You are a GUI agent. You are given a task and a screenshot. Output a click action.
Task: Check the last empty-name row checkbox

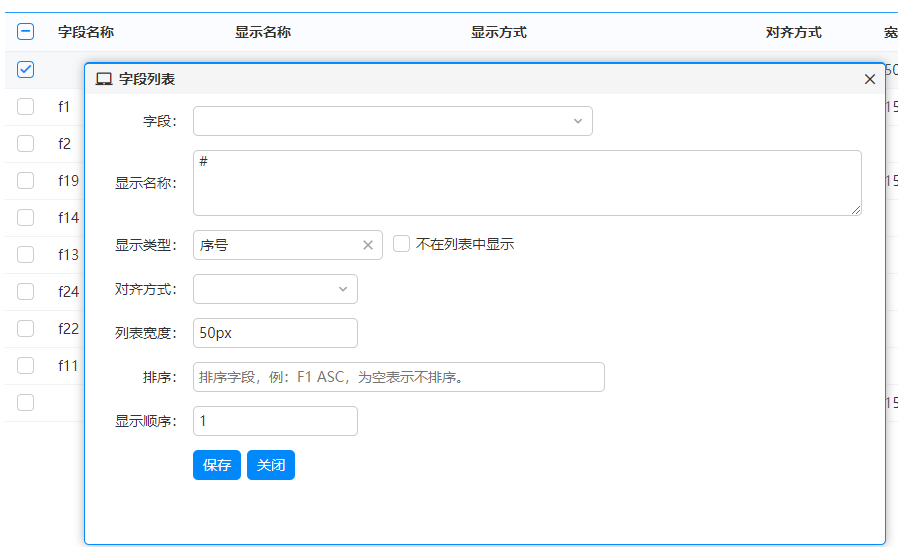click(25, 403)
